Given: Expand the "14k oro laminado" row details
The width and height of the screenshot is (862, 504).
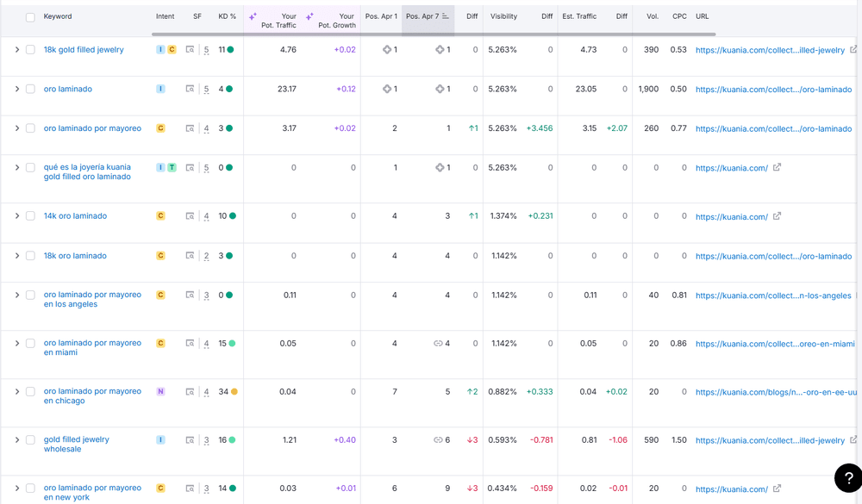Looking at the screenshot, I should 16,215.
